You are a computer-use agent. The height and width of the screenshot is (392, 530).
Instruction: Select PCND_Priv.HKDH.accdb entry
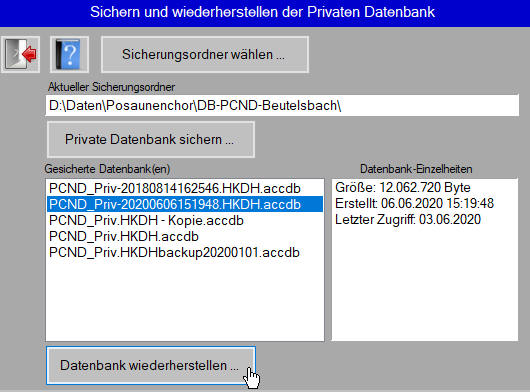[x=185, y=236]
